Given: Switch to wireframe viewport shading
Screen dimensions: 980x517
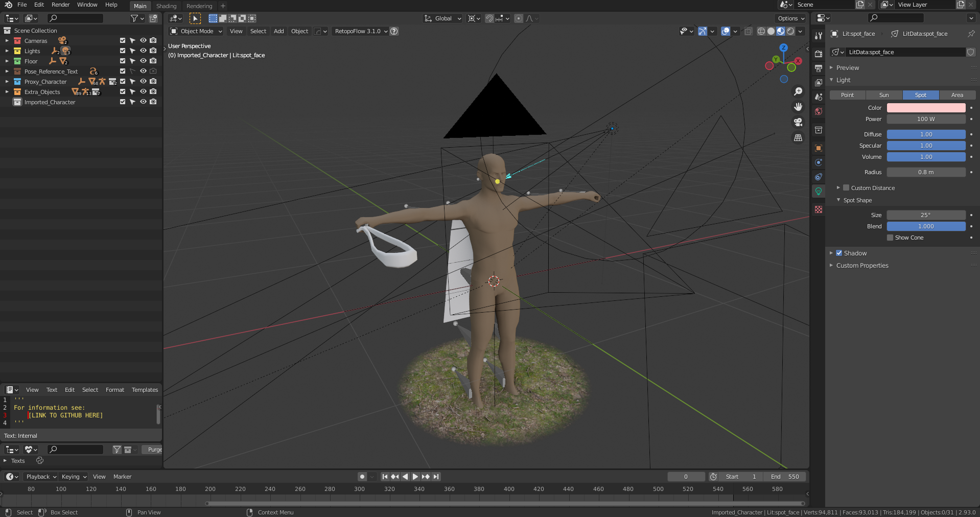Looking at the screenshot, I should click(x=761, y=31).
